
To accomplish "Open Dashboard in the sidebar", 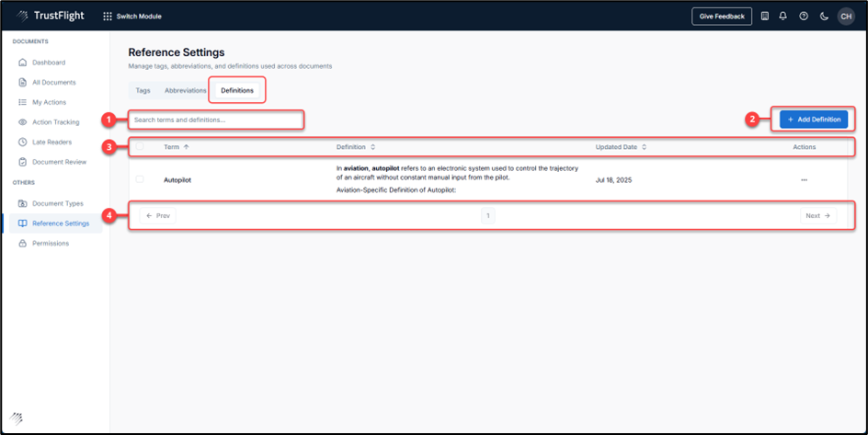I will [x=49, y=63].
